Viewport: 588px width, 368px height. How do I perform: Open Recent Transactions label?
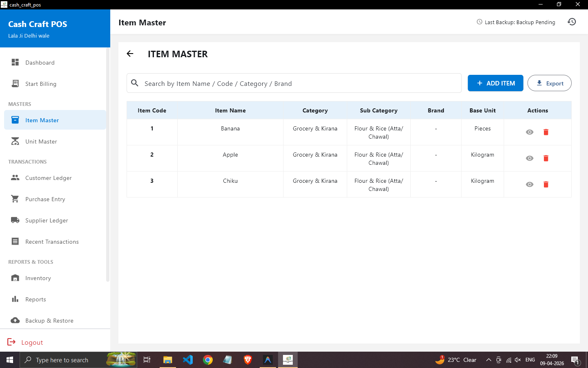[52, 242]
